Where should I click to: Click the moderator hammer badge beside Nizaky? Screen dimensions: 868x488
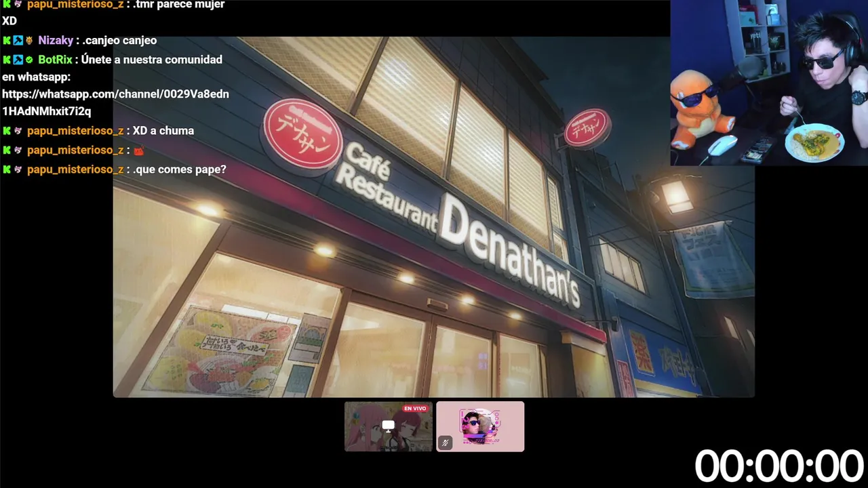click(18, 41)
